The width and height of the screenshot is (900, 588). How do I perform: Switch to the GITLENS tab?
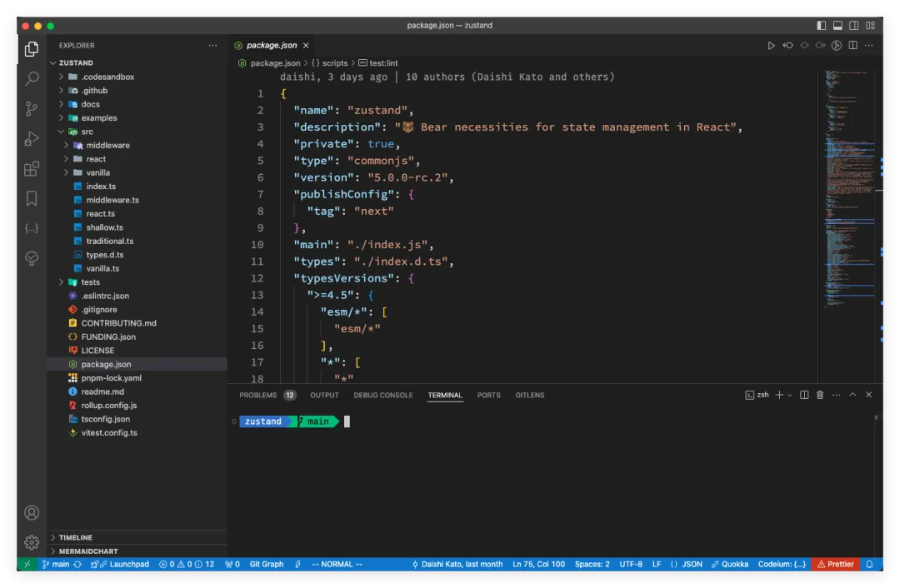(529, 396)
